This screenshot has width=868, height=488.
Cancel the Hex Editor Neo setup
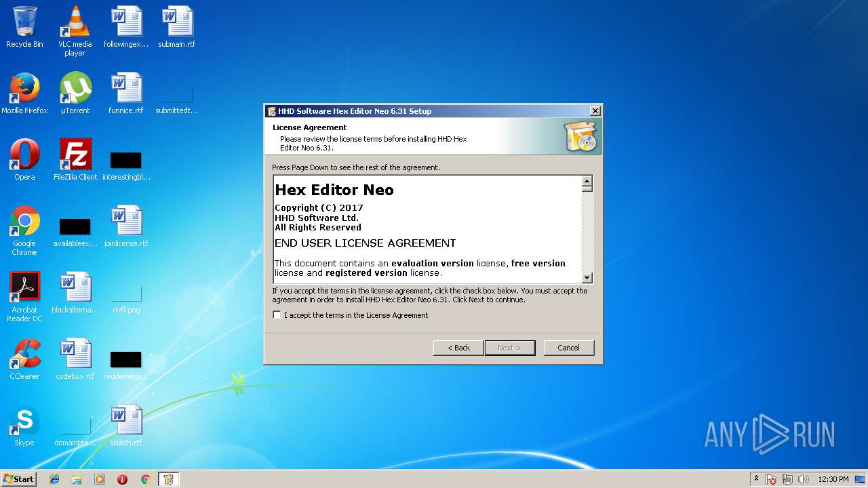coord(568,348)
